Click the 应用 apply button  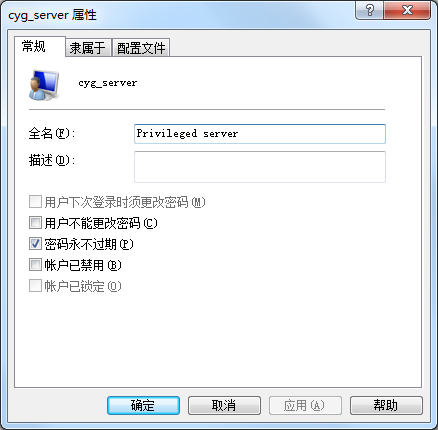(305, 405)
